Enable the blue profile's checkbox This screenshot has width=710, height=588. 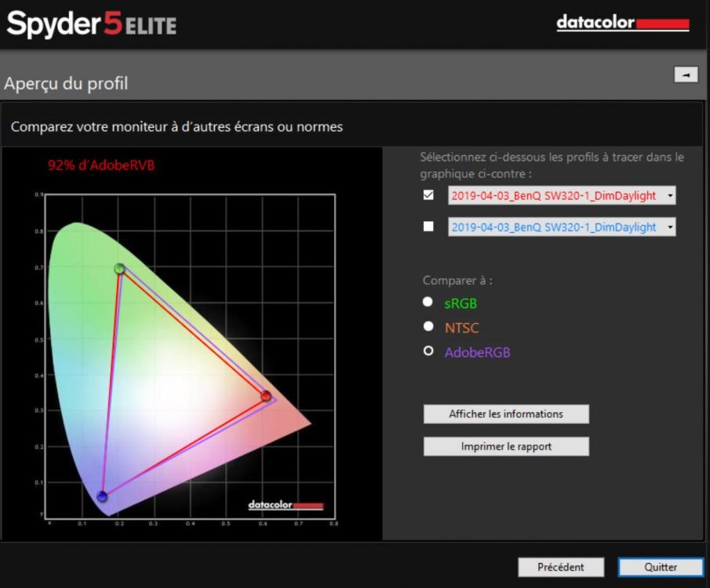[x=428, y=227]
